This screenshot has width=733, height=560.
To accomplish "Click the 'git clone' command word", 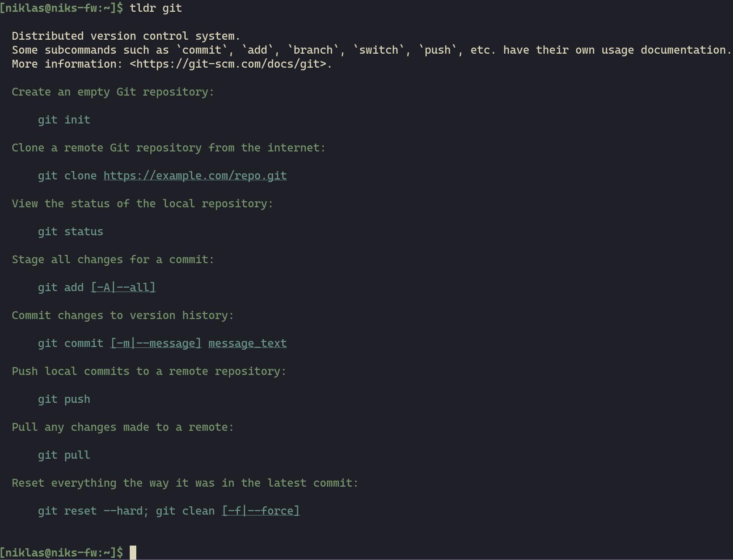I will pyautogui.click(x=67, y=176).
